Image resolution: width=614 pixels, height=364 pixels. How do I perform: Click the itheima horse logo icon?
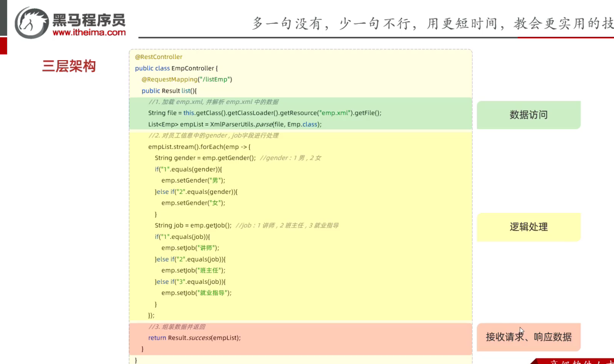point(31,23)
